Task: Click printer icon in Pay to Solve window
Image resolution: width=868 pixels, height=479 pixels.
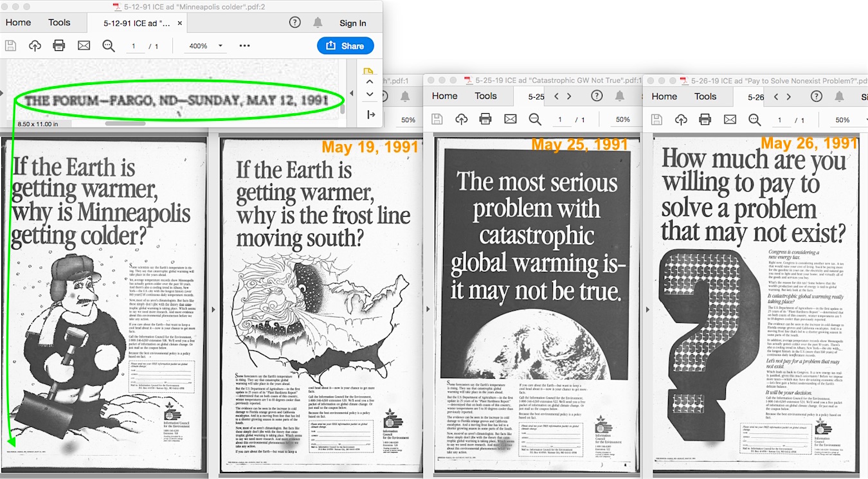Action: tap(705, 120)
